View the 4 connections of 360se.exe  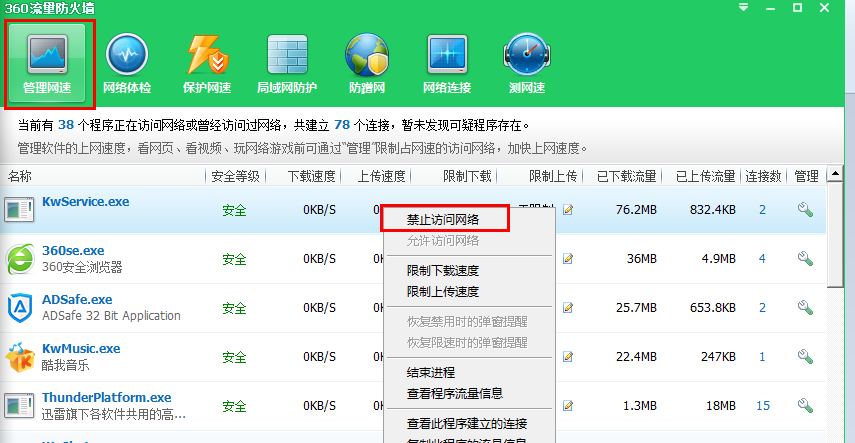762,259
